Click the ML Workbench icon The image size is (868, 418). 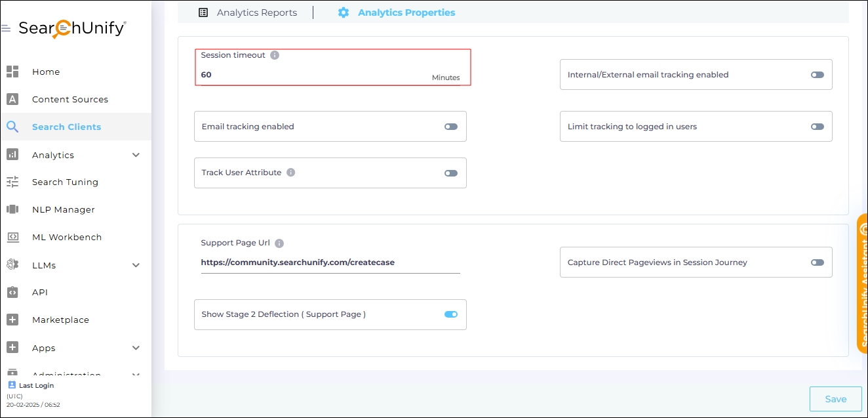point(12,237)
